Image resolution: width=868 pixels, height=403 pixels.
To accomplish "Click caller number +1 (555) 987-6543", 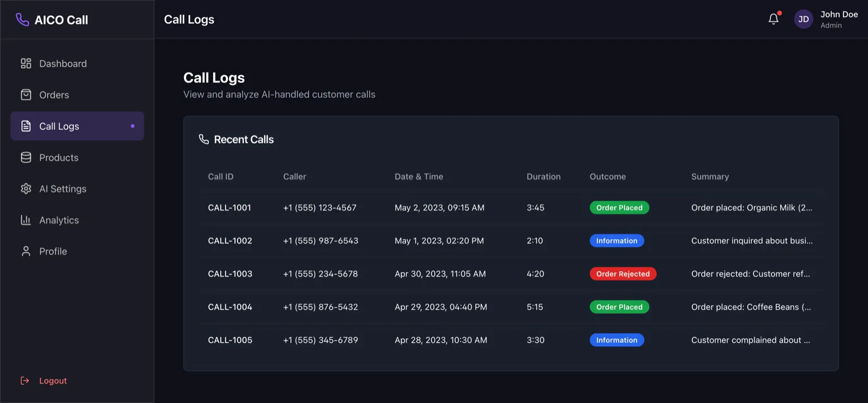I will [321, 241].
